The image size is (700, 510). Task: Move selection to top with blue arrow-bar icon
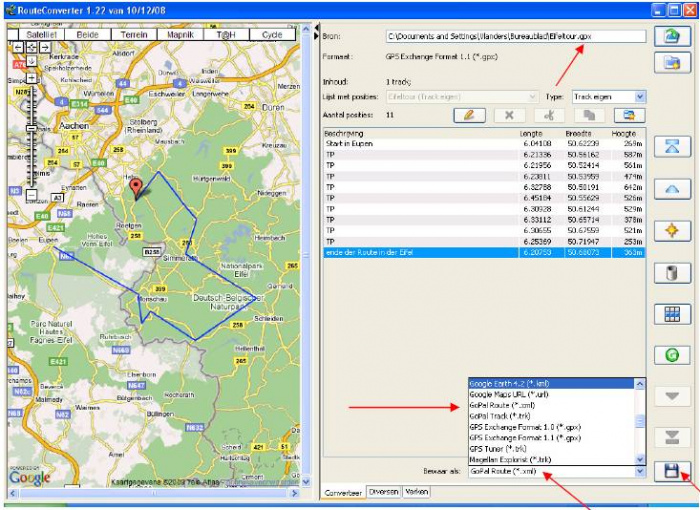(672, 146)
